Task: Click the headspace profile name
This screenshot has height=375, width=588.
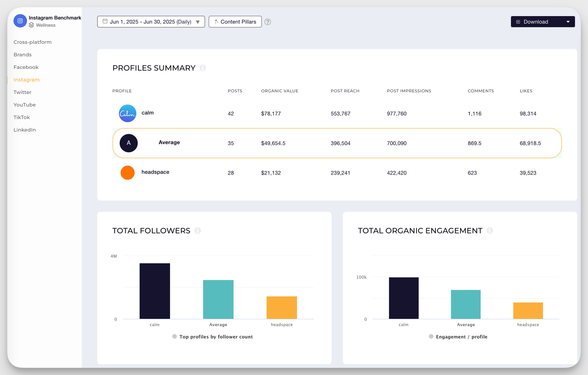Action: click(155, 172)
